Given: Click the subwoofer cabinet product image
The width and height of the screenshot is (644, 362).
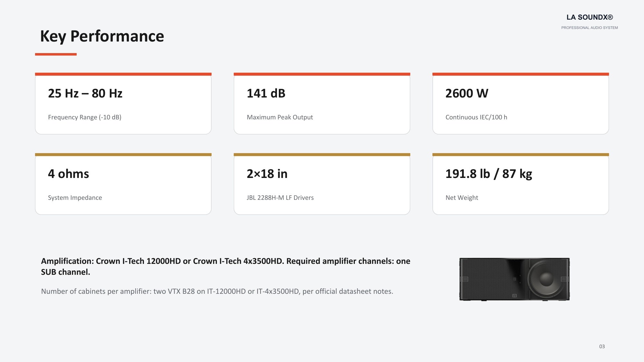Looking at the screenshot, I should [x=515, y=279].
